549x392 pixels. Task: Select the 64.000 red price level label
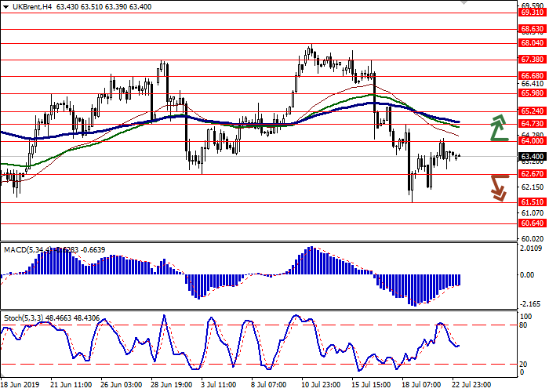tap(532, 141)
